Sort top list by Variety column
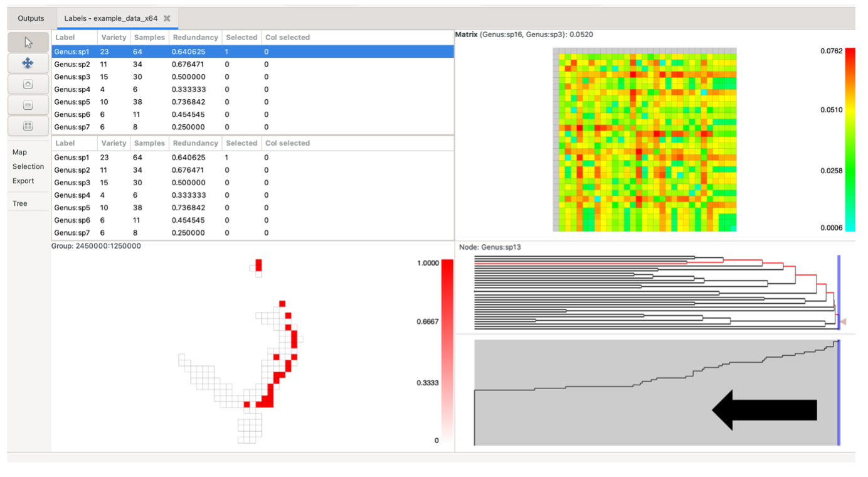Viewport: 868px width, 477px height. (113, 38)
